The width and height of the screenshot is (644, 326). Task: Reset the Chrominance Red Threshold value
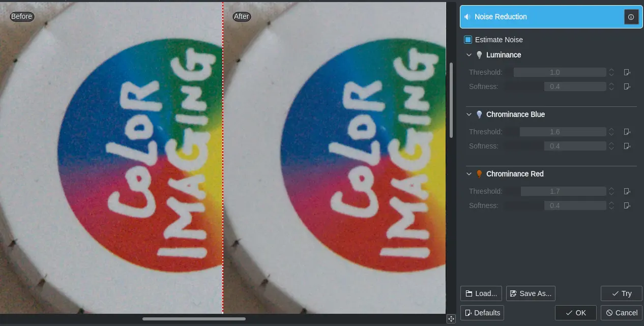point(627,191)
